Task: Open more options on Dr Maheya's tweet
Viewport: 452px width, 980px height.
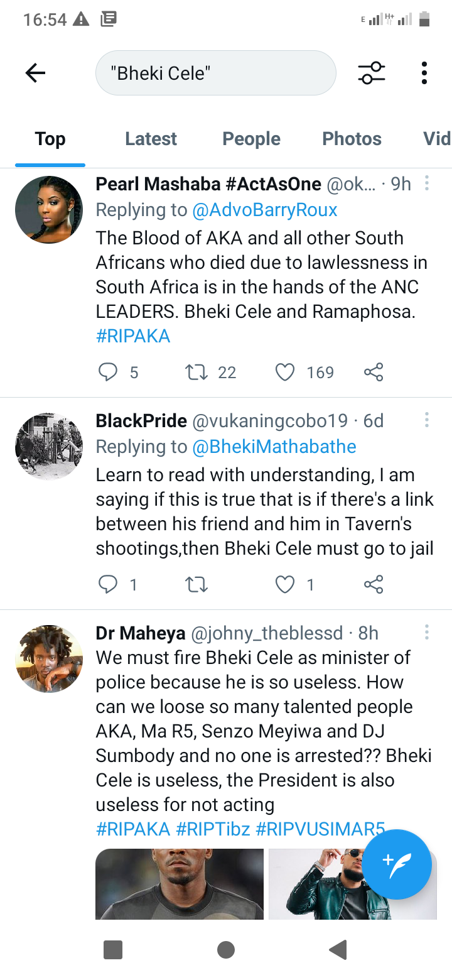Action: [x=427, y=632]
